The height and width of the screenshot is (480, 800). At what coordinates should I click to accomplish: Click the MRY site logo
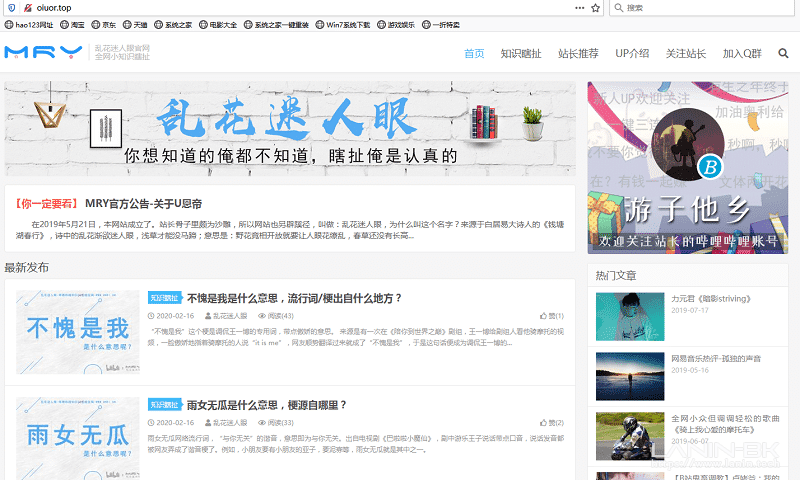click(x=43, y=52)
